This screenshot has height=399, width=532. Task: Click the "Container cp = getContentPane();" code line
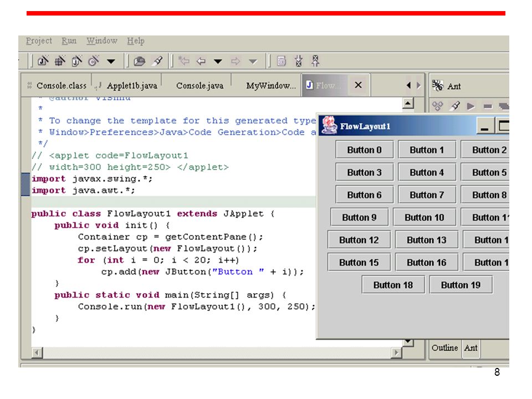[x=170, y=237]
